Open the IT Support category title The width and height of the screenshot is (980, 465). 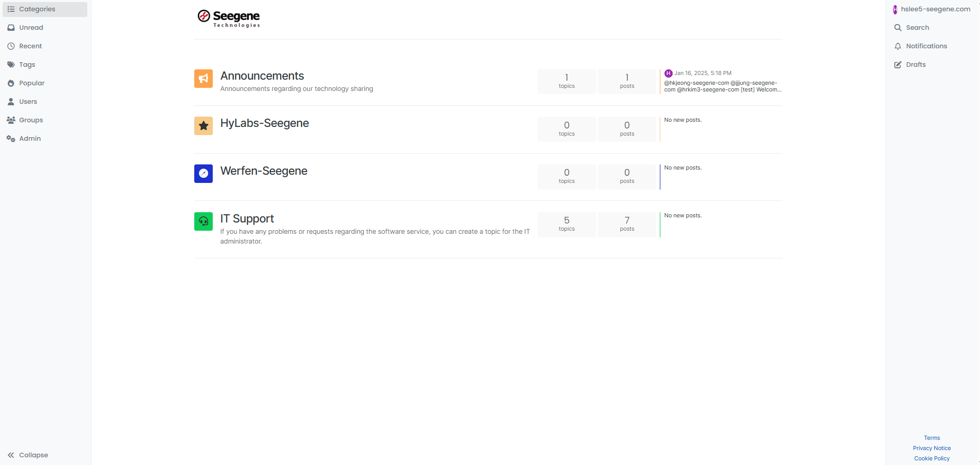(x=247, y=219)
